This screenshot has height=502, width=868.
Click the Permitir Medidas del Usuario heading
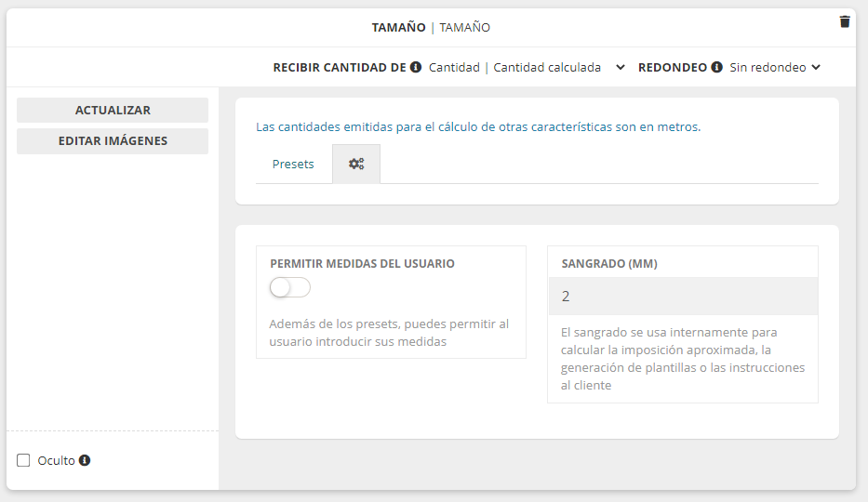[362, 263]
